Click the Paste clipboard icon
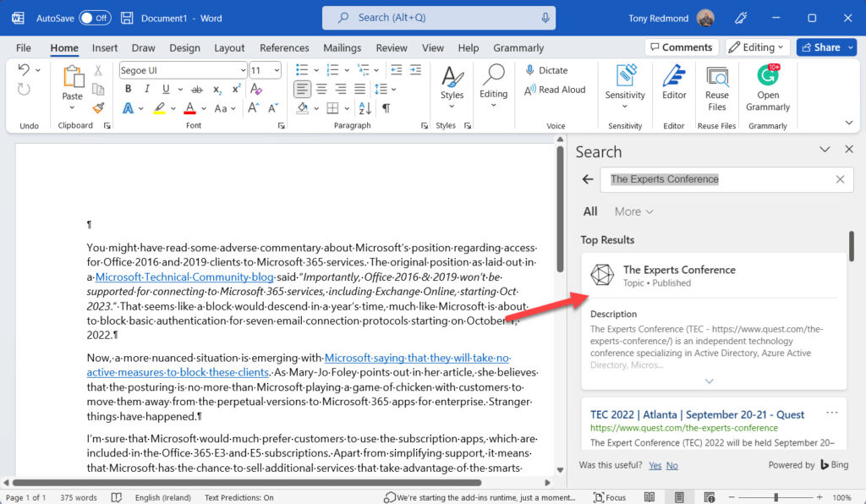The image size is (866, 504). (73, 76)
